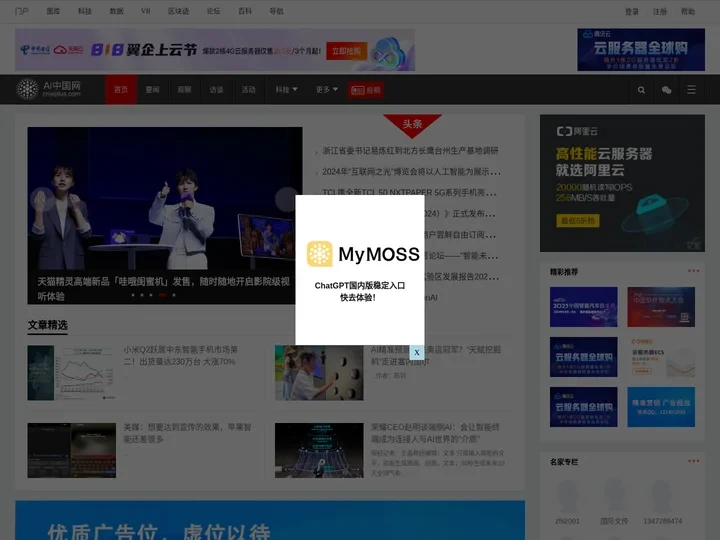This screenshot has width=720, height=540.
Task: Open stage thumbnail of 荣耀CEO article
Action: (319, 450)
